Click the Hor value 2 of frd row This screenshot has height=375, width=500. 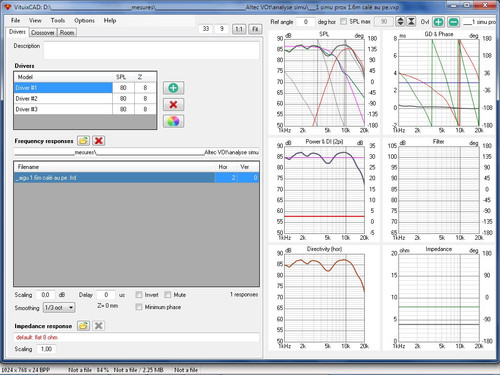pyautogui.click(x=226, y=178)
